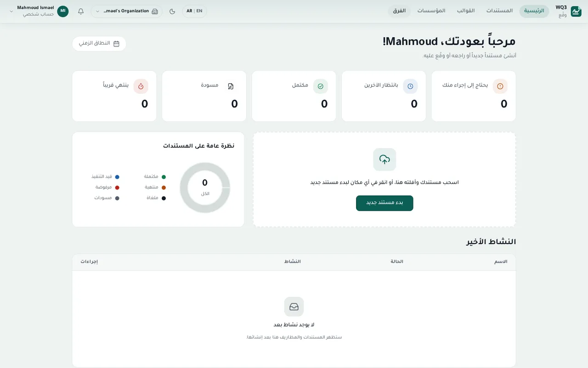Toggle dark mode moon icon

click(172, 11)
